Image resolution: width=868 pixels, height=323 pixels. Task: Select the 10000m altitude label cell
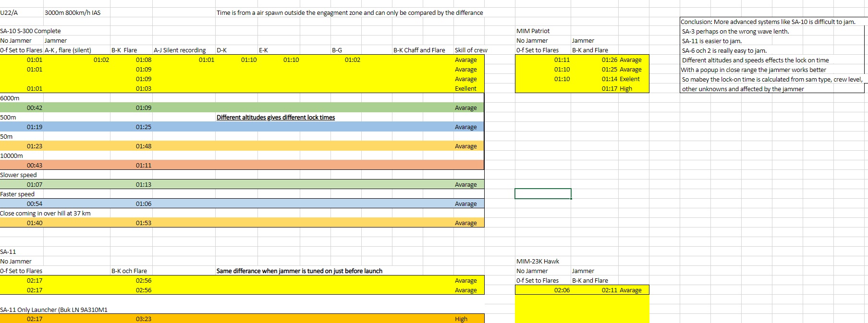click(12, 156)
